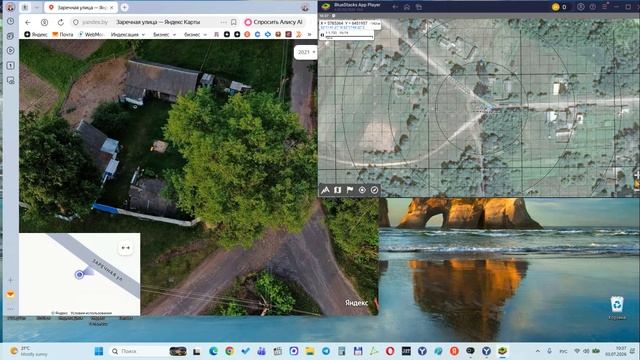640x360 pixels.
Task: Open the Яндекс bookmark
Action: (36, 35)
